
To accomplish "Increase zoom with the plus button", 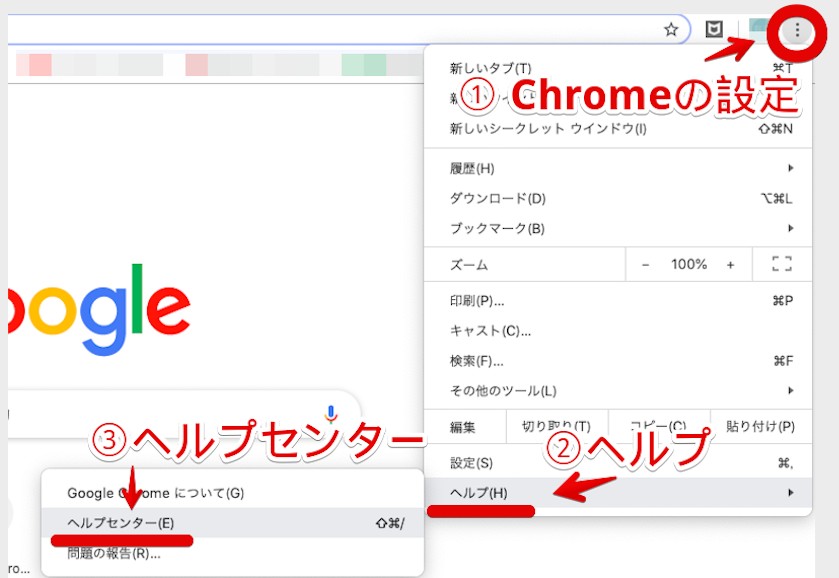I will pyautogui.click(x=730, y=265).
